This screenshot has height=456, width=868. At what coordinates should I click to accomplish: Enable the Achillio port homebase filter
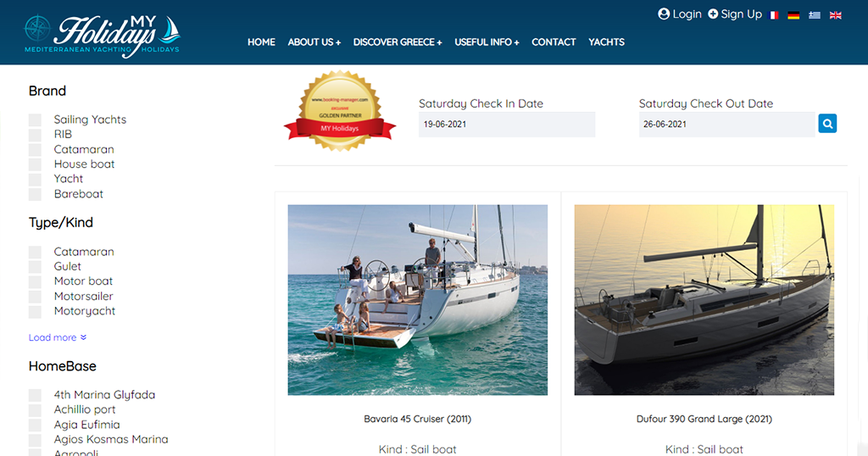pyautogui.click(x=35, y=410)
